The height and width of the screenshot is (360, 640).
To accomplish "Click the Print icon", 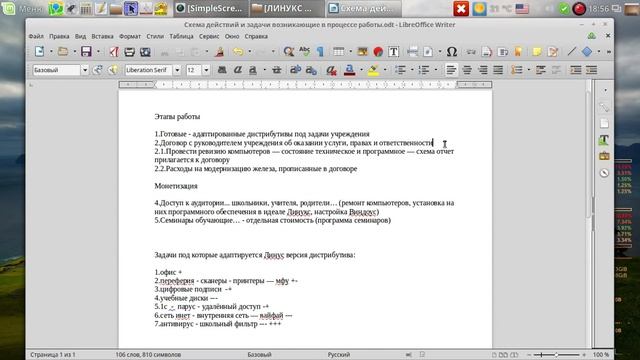I will [x=129, y=52].
